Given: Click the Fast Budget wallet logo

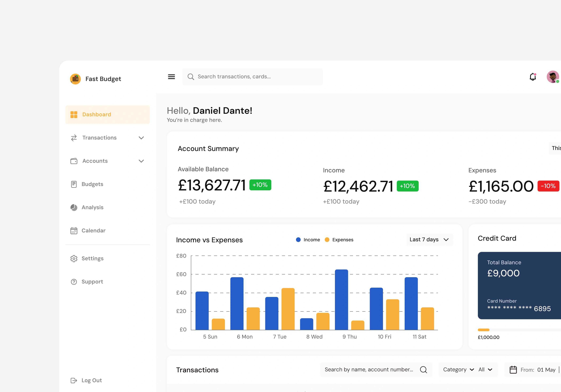Looking at the screenshot, I should click(75, 79).
